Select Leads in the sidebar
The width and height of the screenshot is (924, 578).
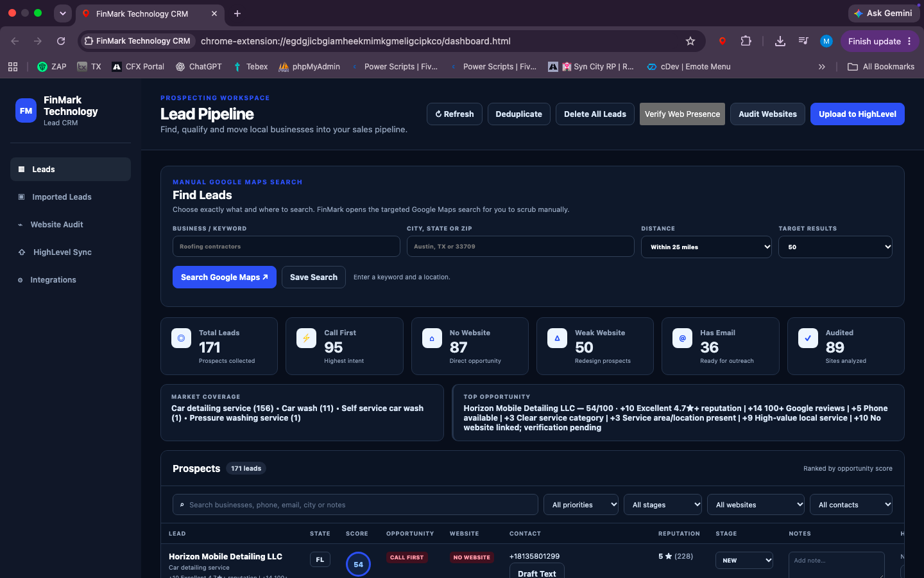click(x=71, y=170)
